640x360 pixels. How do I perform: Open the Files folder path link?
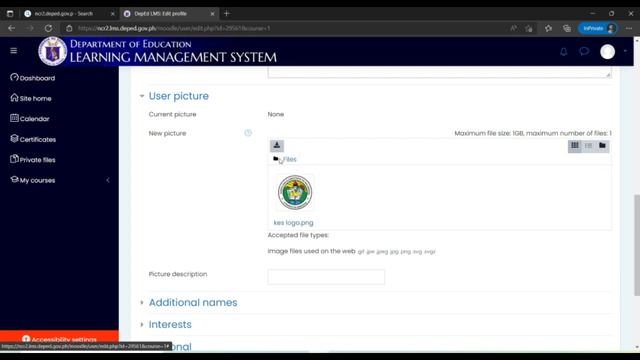pos(289,159)
